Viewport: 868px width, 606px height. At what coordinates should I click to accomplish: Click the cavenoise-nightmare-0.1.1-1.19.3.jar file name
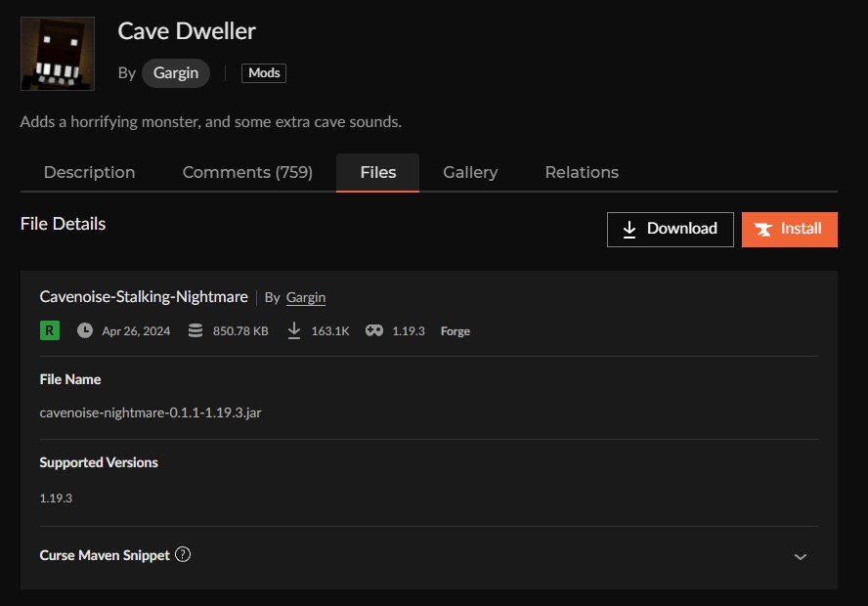[151, 412]
